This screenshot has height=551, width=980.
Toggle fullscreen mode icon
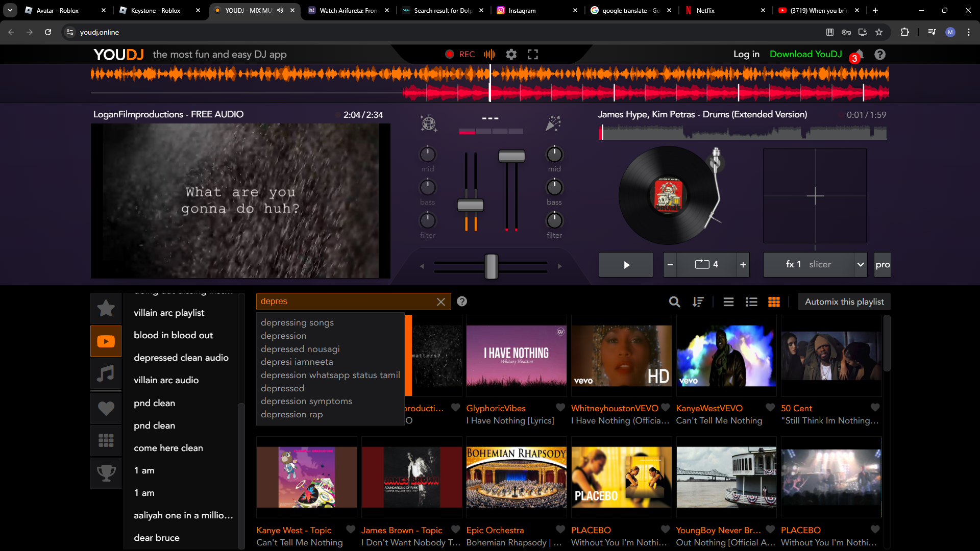pos(533,54)
